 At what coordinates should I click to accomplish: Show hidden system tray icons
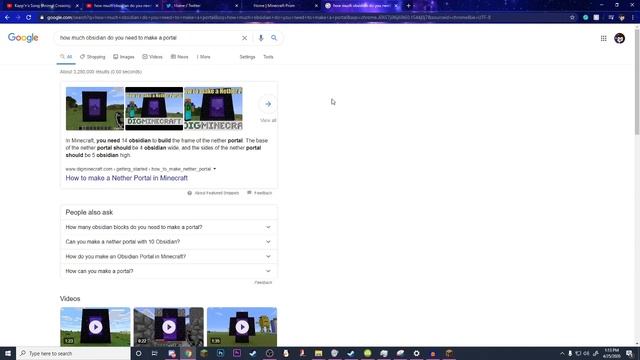pyautogui.click(x=562, y=353)
